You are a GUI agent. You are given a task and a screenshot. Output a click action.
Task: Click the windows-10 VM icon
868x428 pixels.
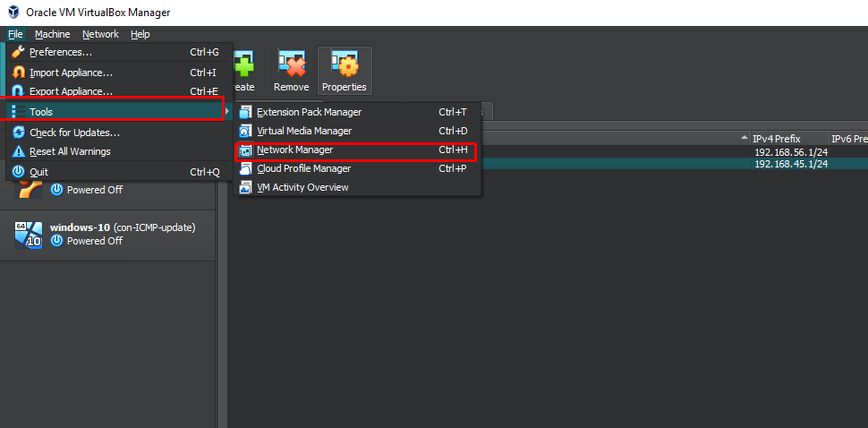click(x=29, y=235)
